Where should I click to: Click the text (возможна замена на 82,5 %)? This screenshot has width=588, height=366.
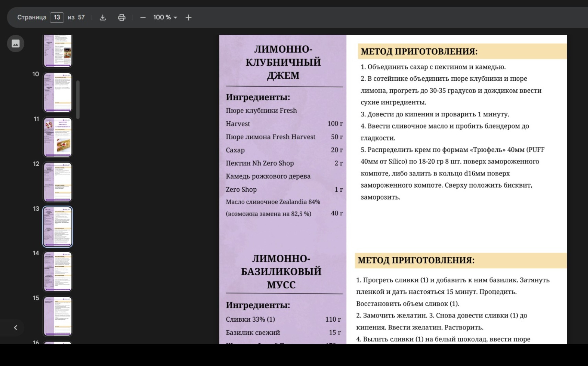(268, 214)
